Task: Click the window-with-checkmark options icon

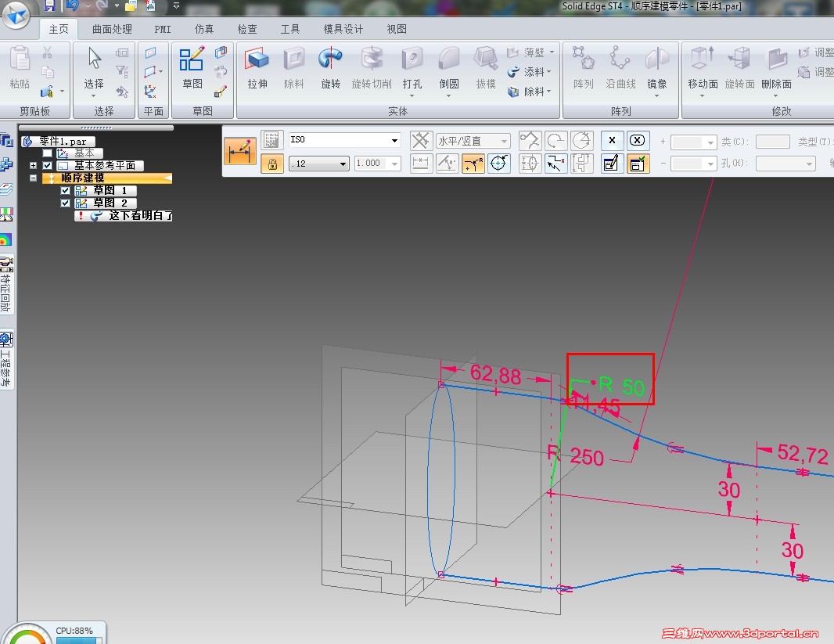Action: pos(637,164)
